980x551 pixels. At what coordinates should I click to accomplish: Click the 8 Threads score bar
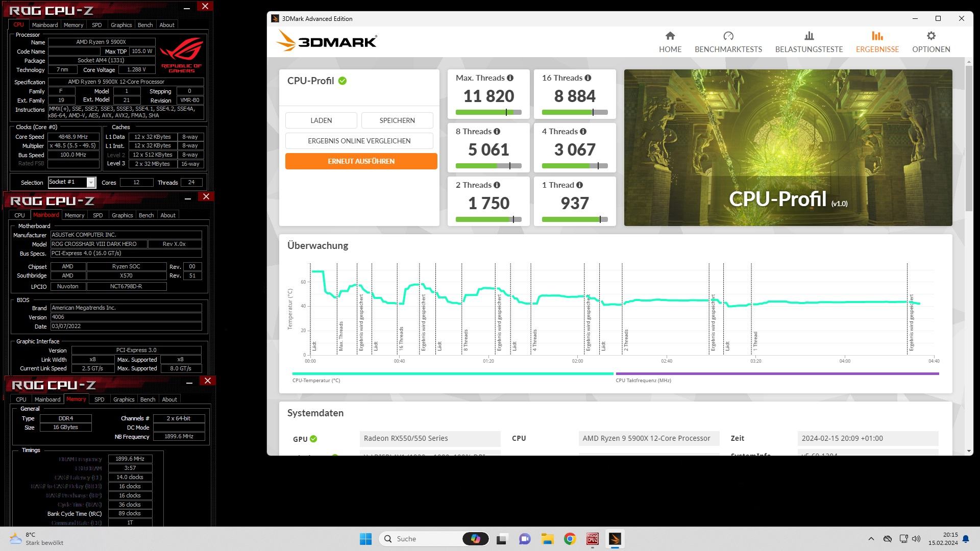pyautogui.click(x=488, y=166)
